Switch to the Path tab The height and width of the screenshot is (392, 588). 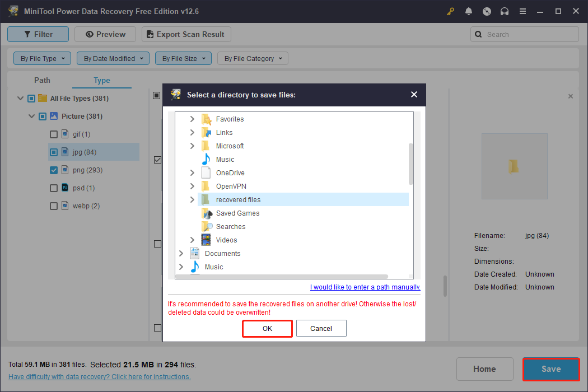pos(42,80)
